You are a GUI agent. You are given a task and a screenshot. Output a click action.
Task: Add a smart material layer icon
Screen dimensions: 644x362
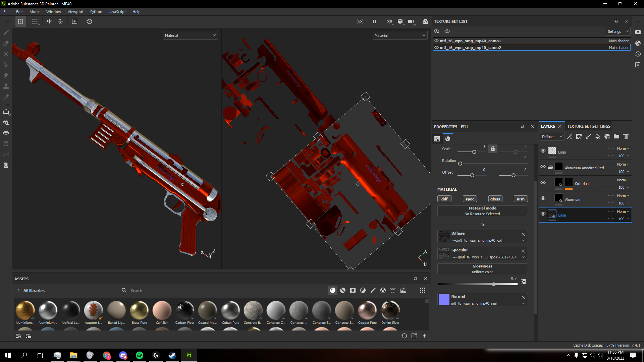607,136
